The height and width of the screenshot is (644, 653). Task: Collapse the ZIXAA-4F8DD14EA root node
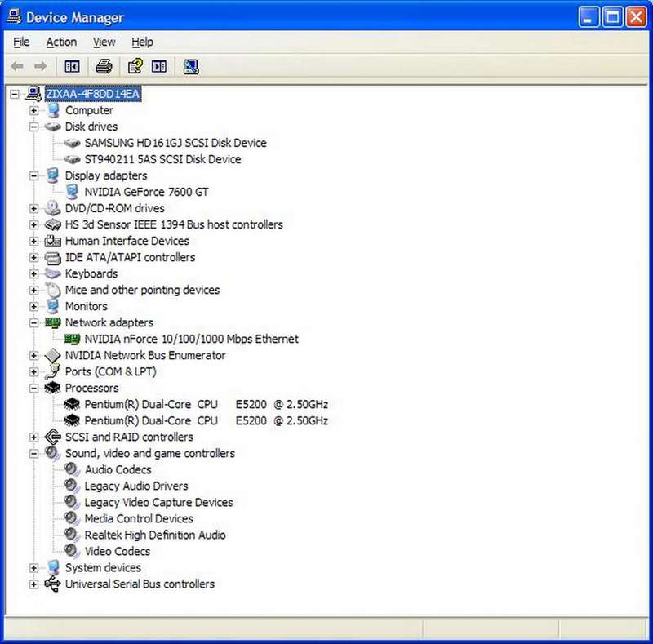point(15,94)
